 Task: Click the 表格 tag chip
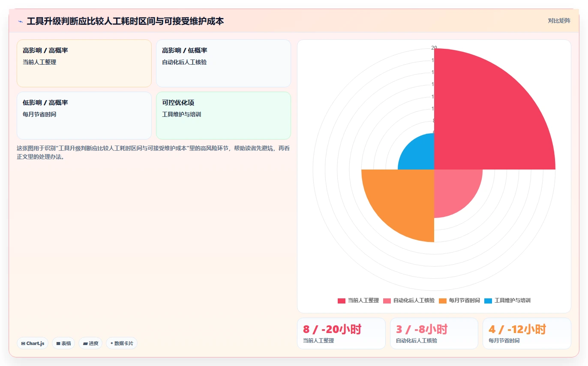pyautogui.click(x=63, y=343)
